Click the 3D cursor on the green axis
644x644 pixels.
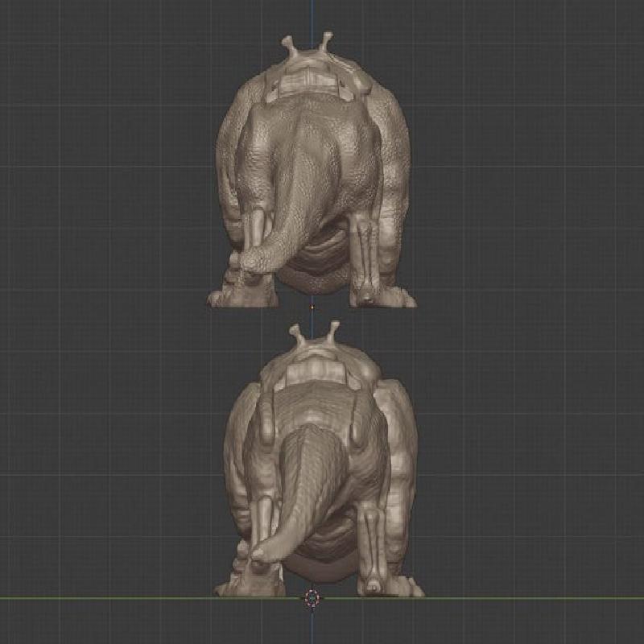coord(312,598)
